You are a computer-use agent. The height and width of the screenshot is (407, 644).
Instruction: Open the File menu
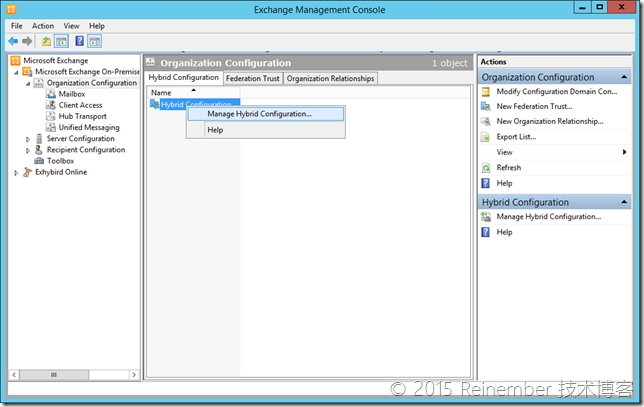pos(17,26)
